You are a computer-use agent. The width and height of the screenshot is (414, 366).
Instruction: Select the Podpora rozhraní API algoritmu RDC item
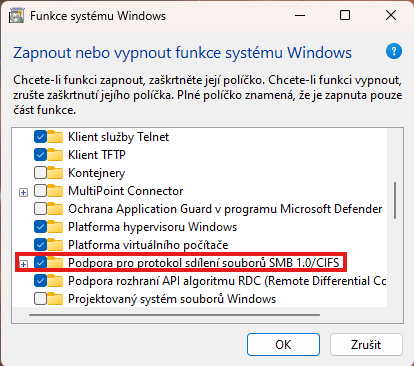[x=227, y=281]
